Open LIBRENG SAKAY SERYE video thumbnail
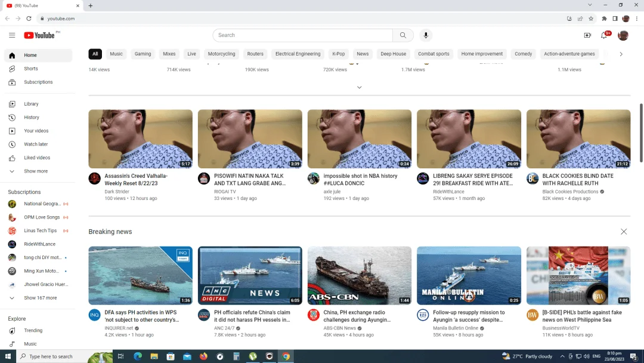This screenshot has height=363, width=644. coord(469,139)
